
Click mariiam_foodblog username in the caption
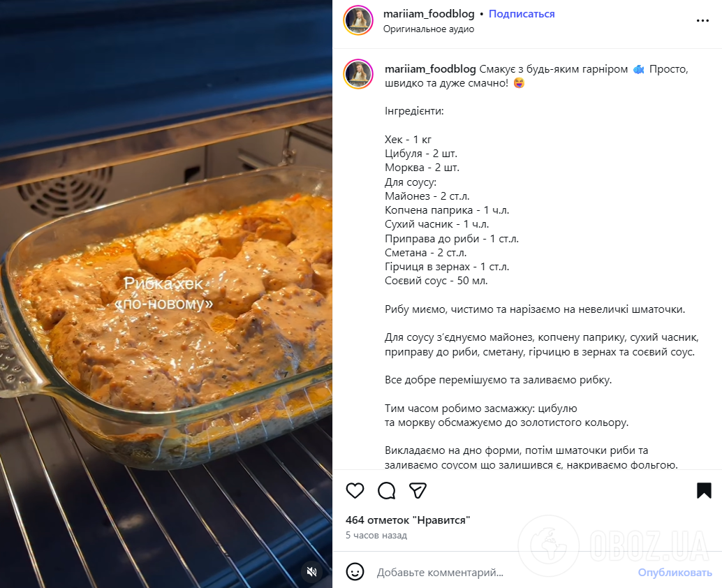click(430, 69)
